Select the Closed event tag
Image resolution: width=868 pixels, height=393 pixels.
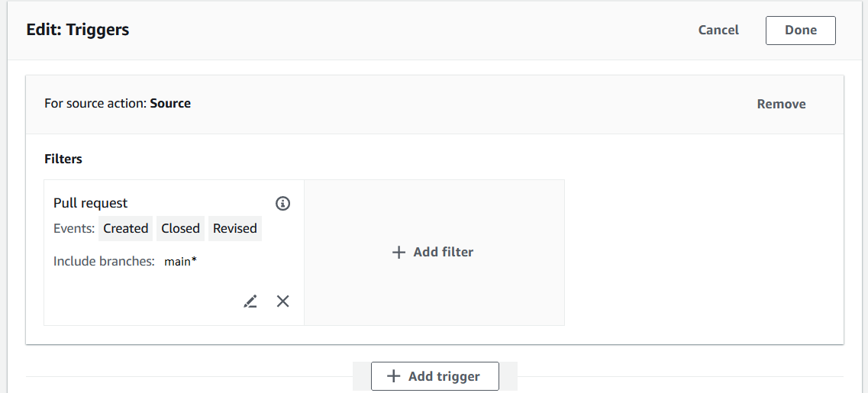(x=180, y=228)
